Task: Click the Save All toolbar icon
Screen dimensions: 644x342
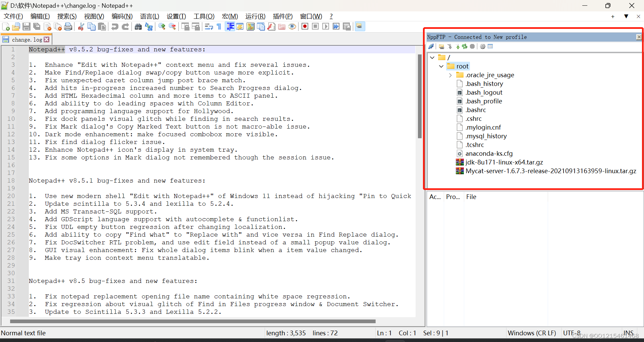Action: point(37,27)
